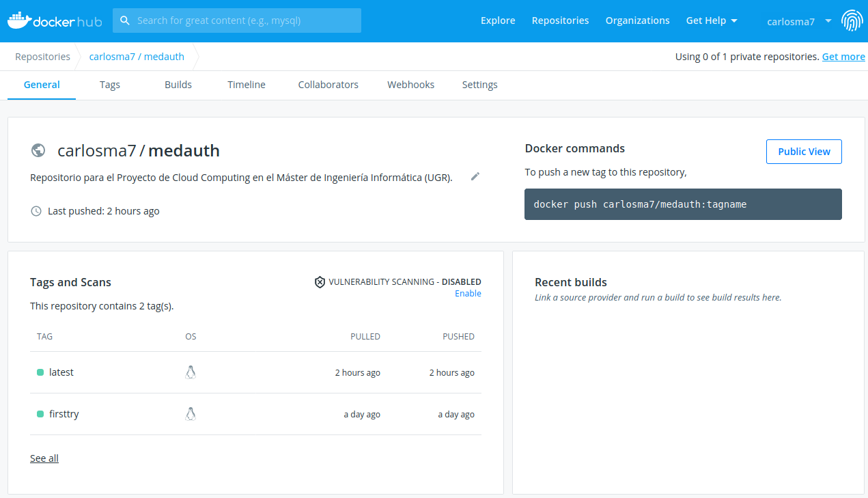Click the globe public repository icon
The height and width of the screenshot is (498, 868).
click(38, 150)
